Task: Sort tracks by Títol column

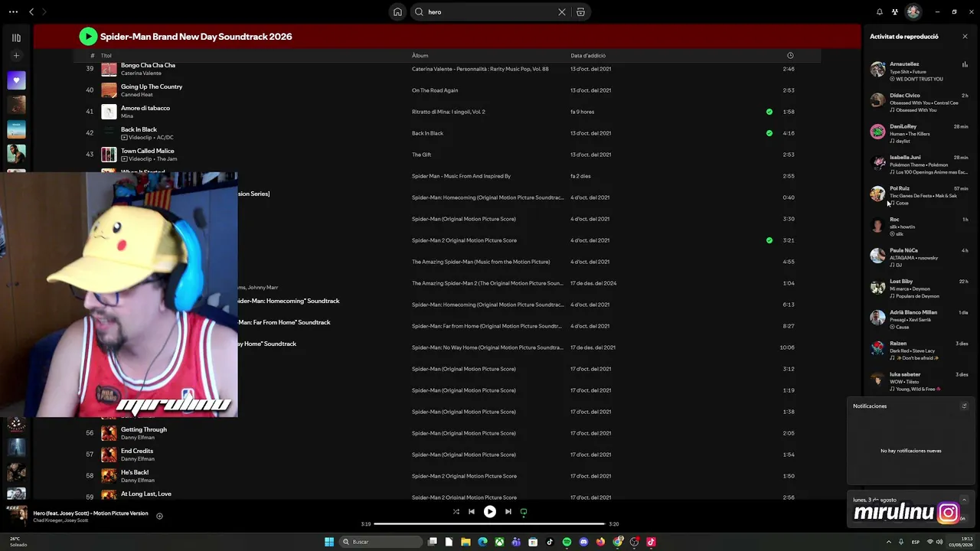Action: coord(106,55)
